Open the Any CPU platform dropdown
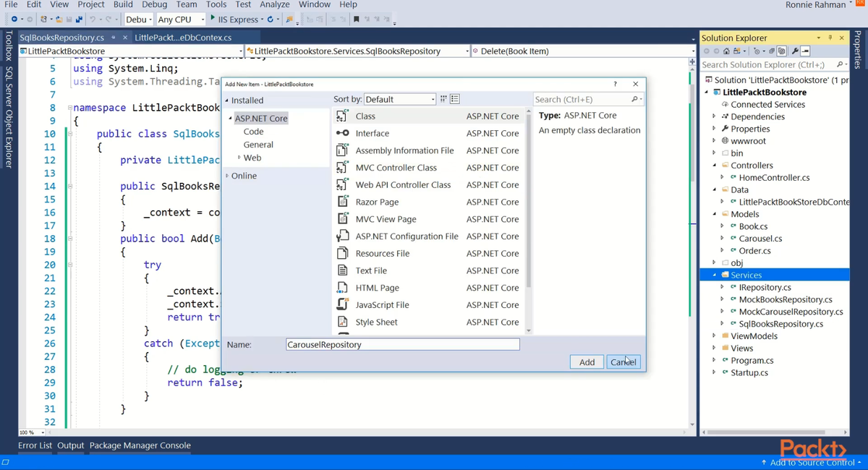The image size is (868, 470). 181,20
